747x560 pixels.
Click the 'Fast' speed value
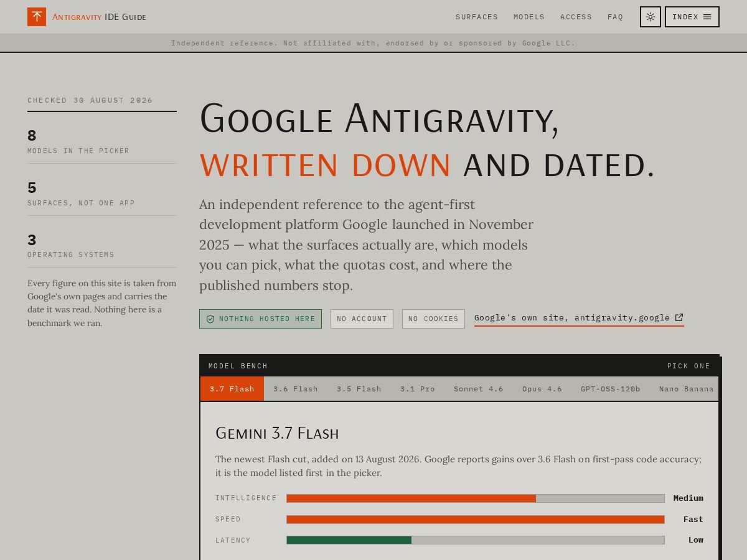pyautogui.click(x=693, y=520)
